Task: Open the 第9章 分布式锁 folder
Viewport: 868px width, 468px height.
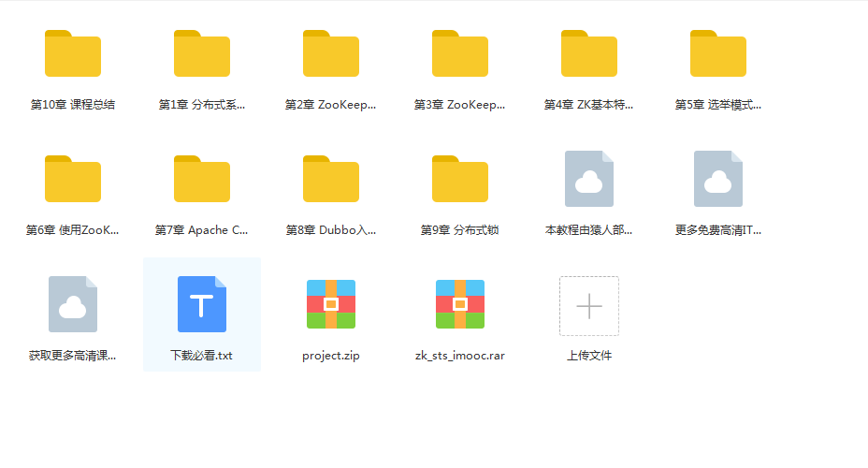Action: point(460,180)
